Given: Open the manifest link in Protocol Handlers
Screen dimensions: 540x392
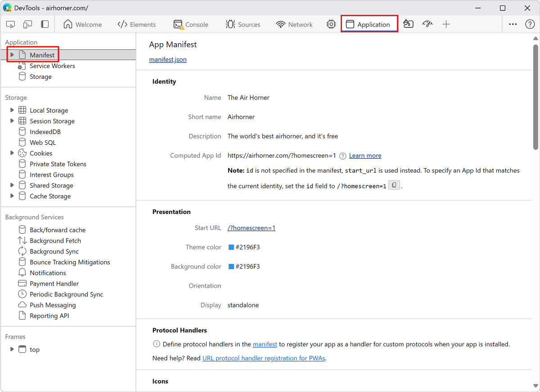Looking at the screenshot, I should coord(265,344).
